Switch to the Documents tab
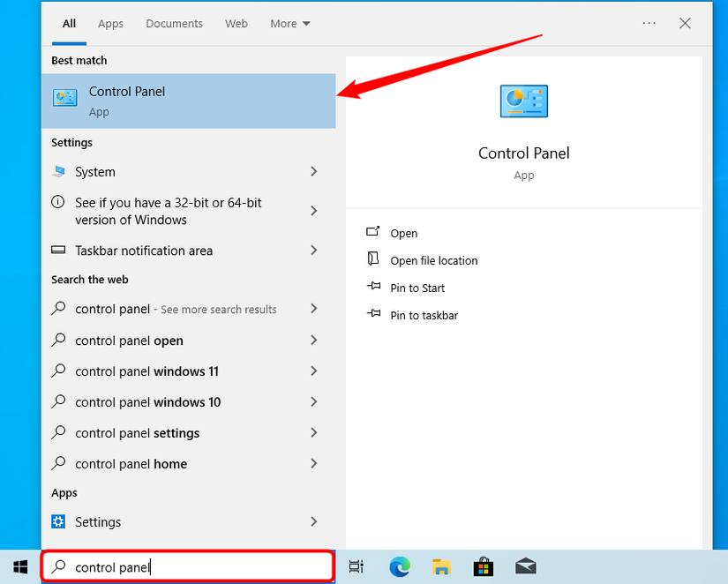 click(174, 24)
